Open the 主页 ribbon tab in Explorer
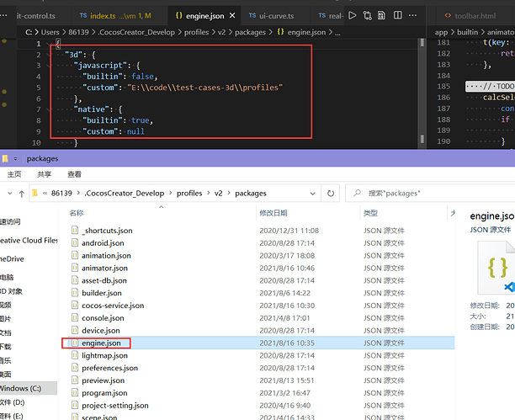This screenshot has width=515, height=420. coord(14,174)
